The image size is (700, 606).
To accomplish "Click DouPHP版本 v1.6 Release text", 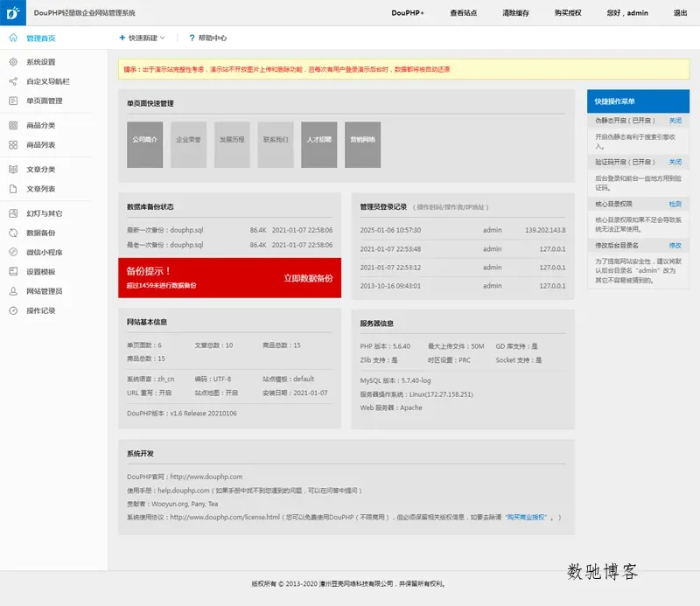I will [x=182, y=414].
